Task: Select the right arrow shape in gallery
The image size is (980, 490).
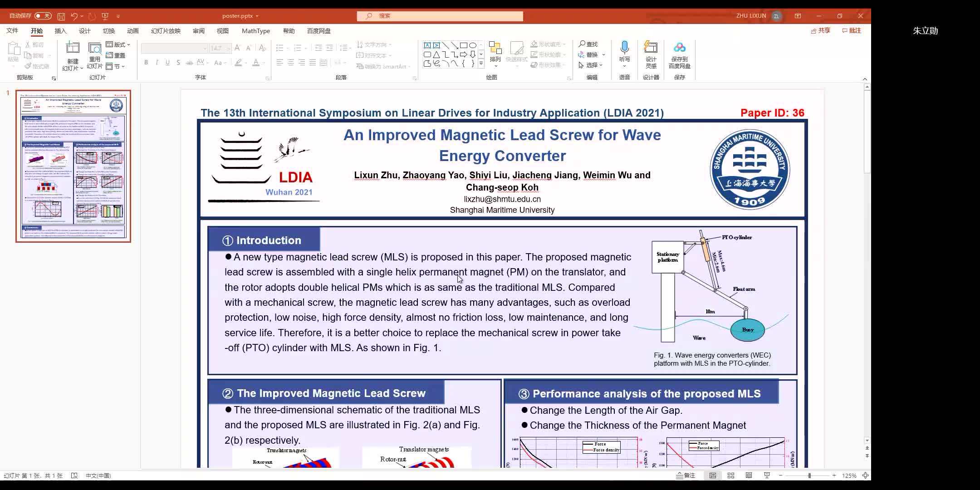Action: [463, 54]
